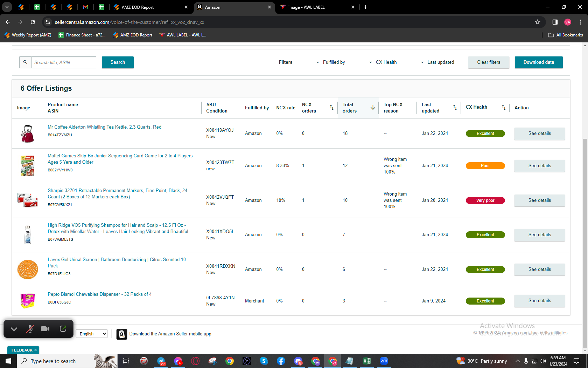Show hidden system tray icons

(x=517, y=361)
